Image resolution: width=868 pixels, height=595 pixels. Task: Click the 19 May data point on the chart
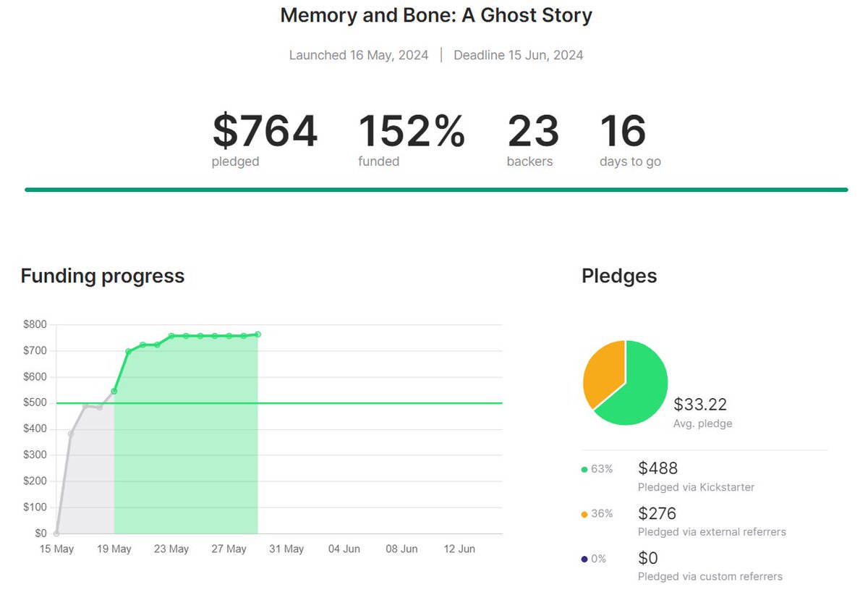tap(114, 391)
